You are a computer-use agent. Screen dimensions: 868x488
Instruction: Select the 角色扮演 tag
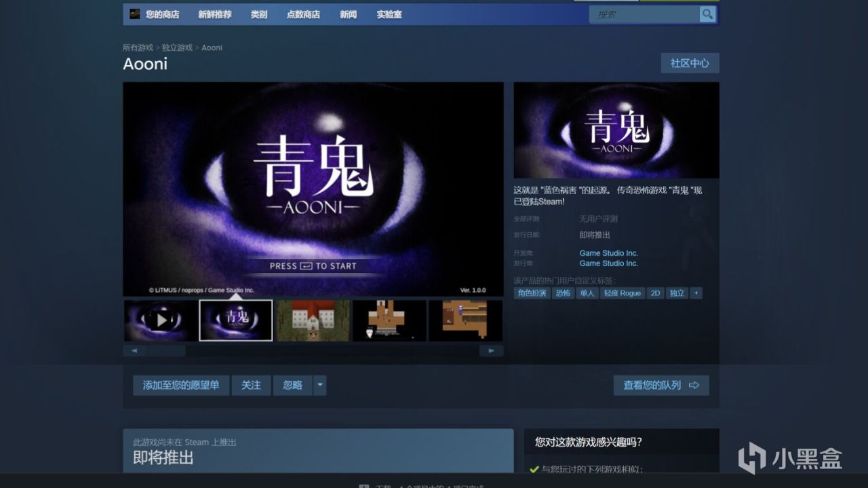[532, 293]
